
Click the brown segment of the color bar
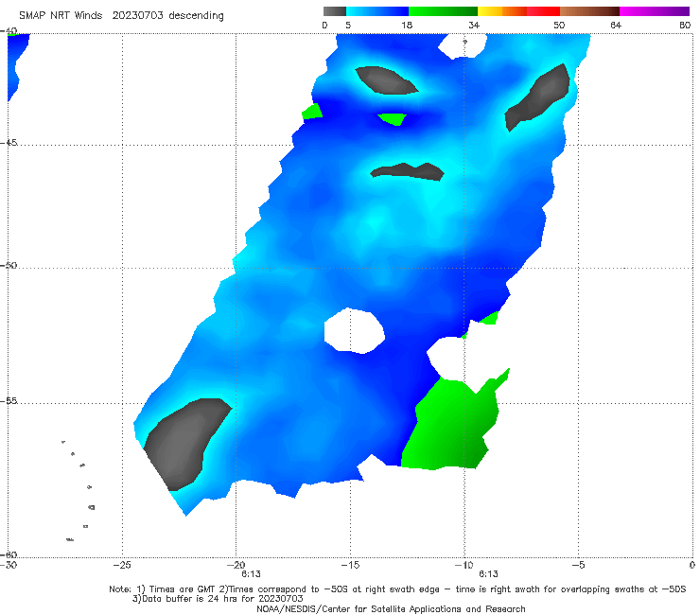coord(589,11)
